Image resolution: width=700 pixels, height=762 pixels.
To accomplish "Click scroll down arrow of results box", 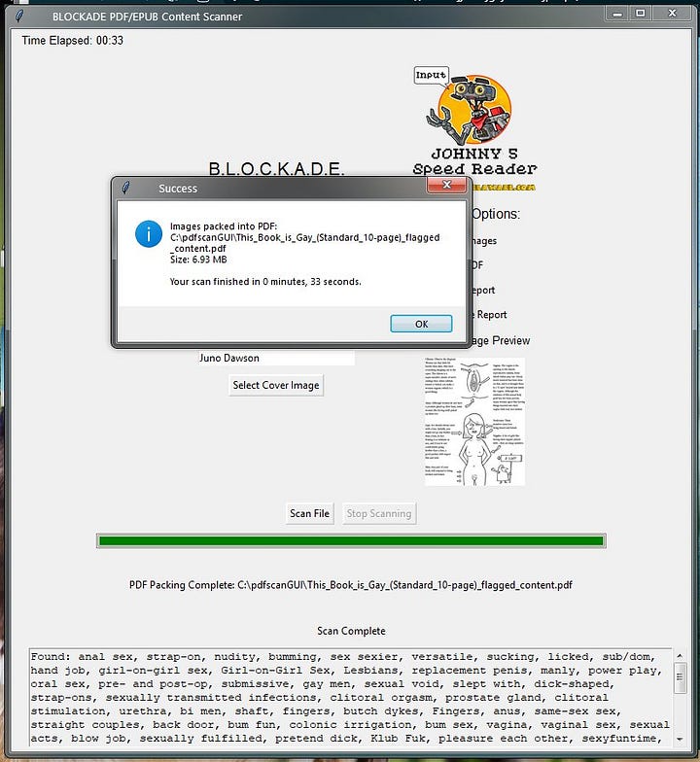I will (x=680, y=739).
